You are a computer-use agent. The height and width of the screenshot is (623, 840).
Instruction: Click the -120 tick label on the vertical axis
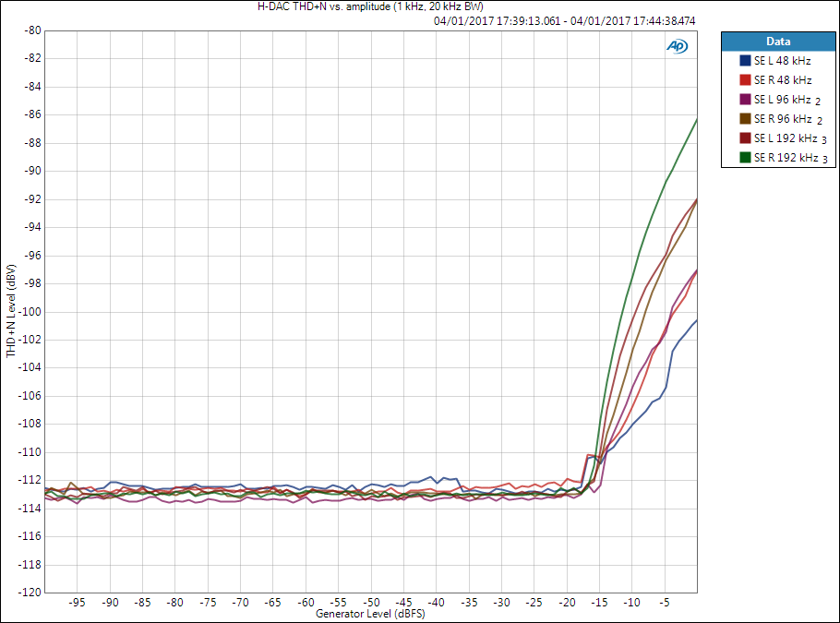click(30, 592)
